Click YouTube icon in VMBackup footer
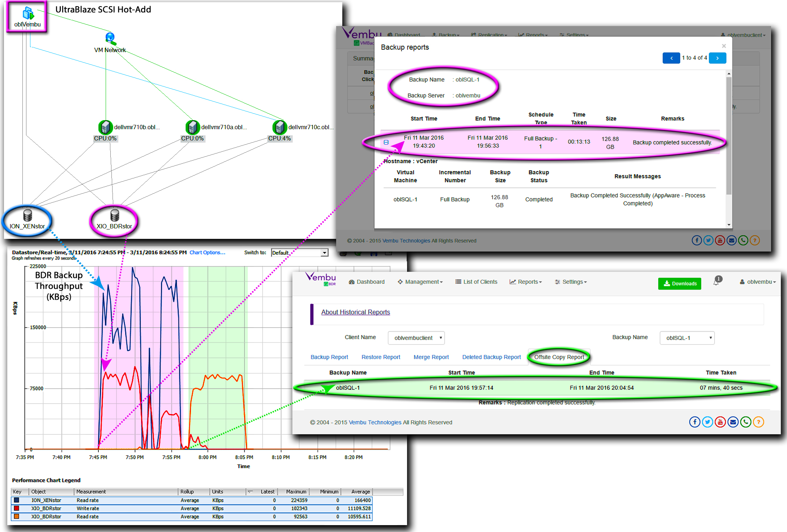Viewport: 787px width, 532px height. (x=720, y=240)
